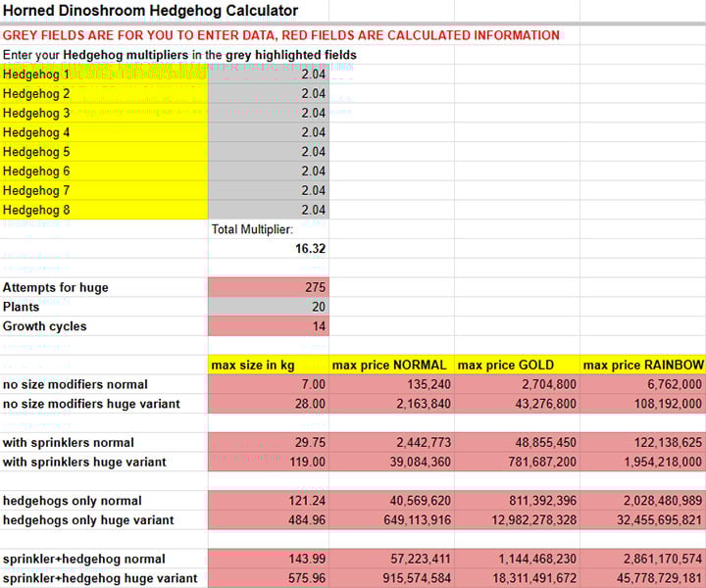This screenshot has height=588, width=706.
Task: Click the NORMAL price cell 40,569,620
Action: [391, 501]
